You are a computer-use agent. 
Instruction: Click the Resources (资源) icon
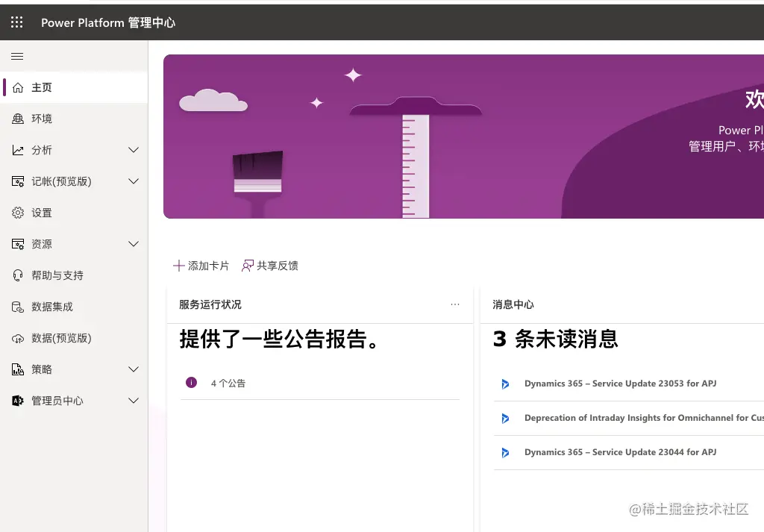pyautogui.click(x=18, y=244)
